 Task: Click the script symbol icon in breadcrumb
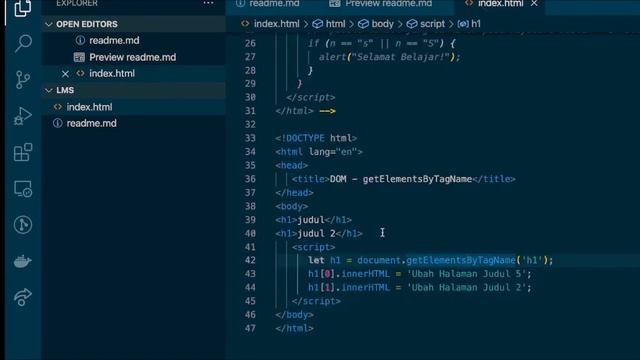(412, 24)
